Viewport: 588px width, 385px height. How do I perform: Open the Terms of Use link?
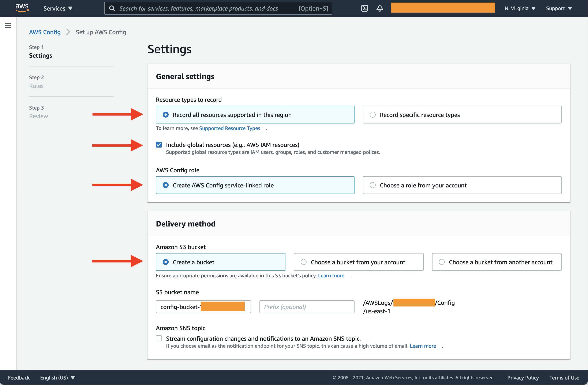pyautogui.click(x=564, y=378)
